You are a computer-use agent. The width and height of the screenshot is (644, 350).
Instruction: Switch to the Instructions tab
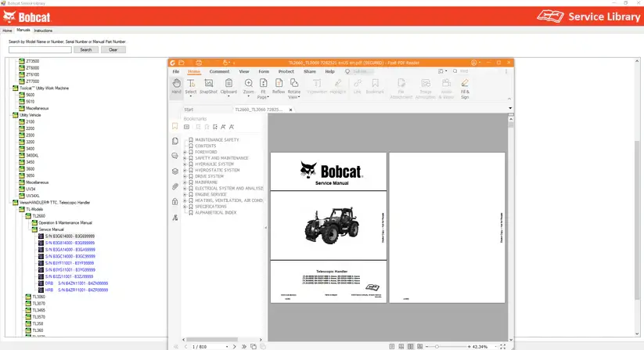pos(43,31)
